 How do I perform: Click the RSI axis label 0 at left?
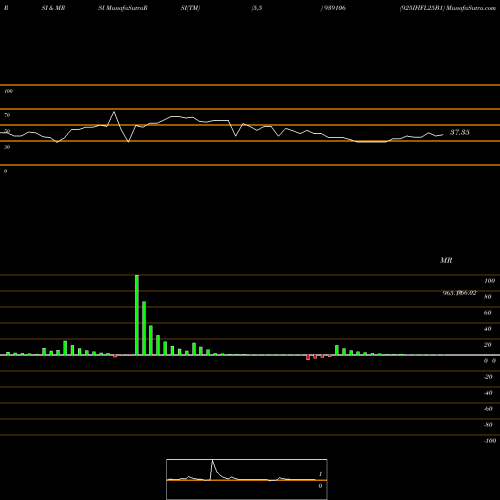(x=5, y=171)
